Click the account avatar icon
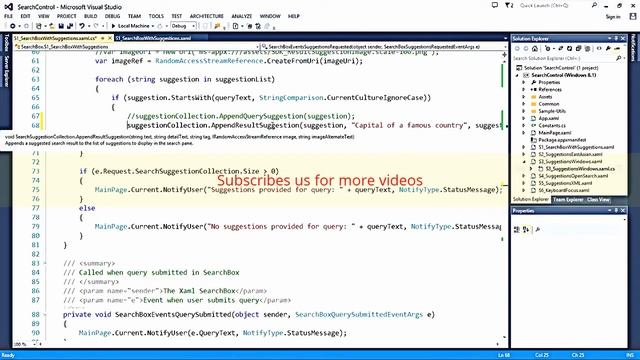Viewport: 640px width, 360px height. pyautogui.click(x=633, y=16)
